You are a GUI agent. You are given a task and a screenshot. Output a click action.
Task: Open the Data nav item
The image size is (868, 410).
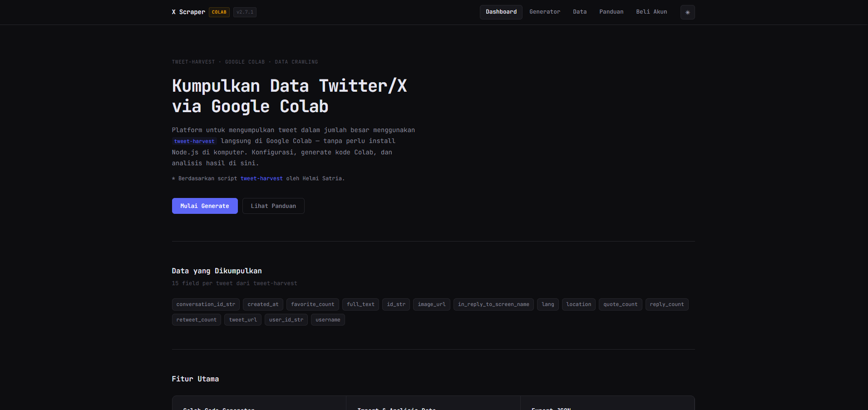(580, 12)
